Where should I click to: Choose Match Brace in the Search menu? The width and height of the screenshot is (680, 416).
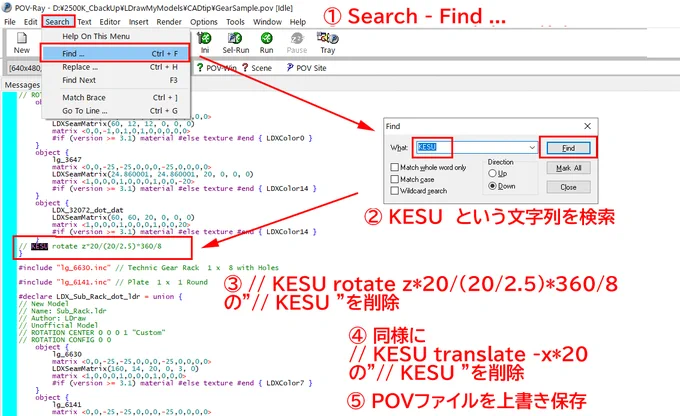click(x=116, y=98)
